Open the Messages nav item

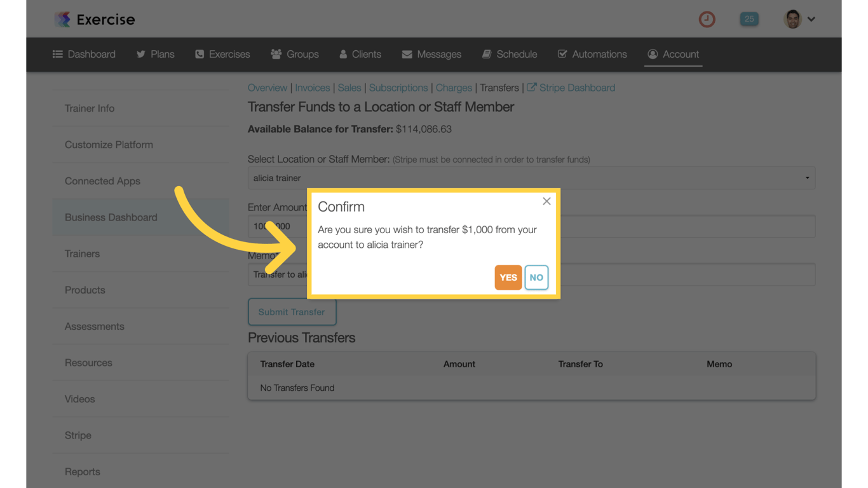(x=431, y=54)
